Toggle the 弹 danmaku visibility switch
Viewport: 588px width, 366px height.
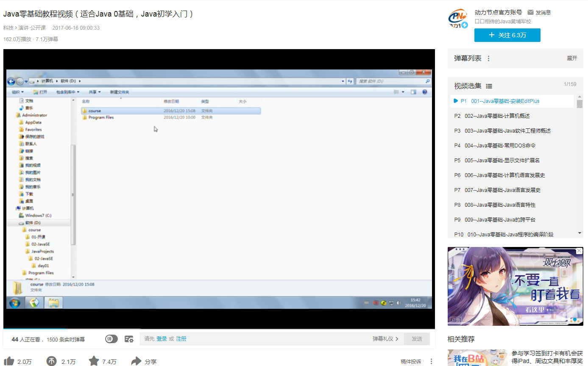pyautogui.click(x=111, y=339)
